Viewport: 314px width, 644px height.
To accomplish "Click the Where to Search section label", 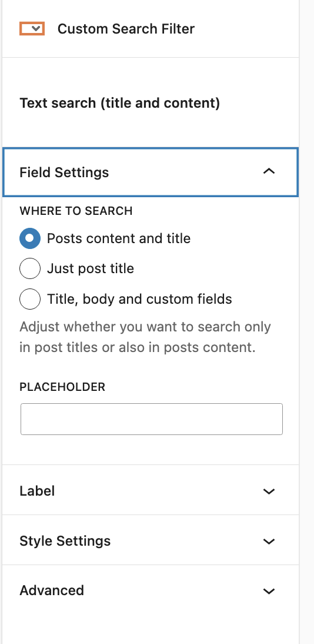I will click(76, 211).
